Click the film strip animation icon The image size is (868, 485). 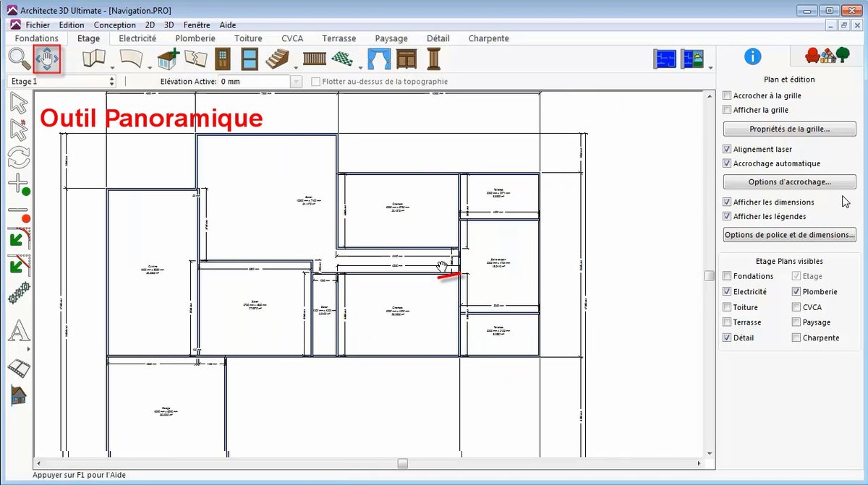click(19, 367)
